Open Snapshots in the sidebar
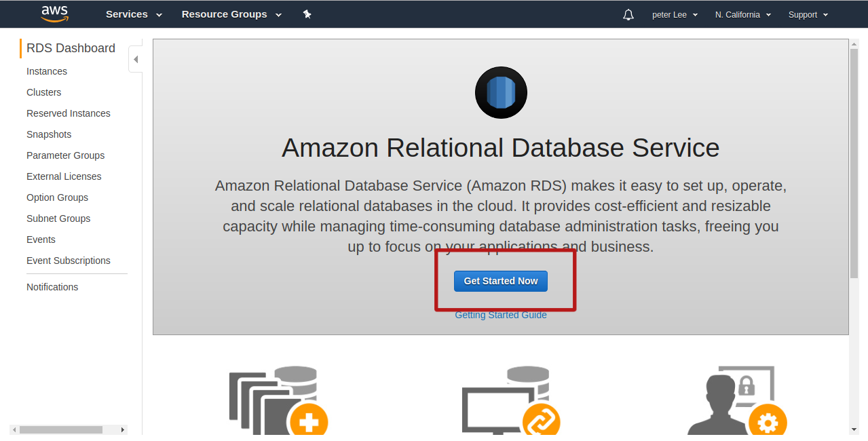This screenshot has height=441, width=868. [49, 134]
